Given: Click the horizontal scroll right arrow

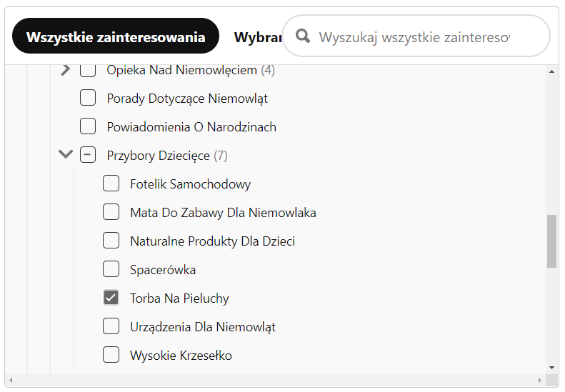Looking at the screenshot, I should 540,380.
